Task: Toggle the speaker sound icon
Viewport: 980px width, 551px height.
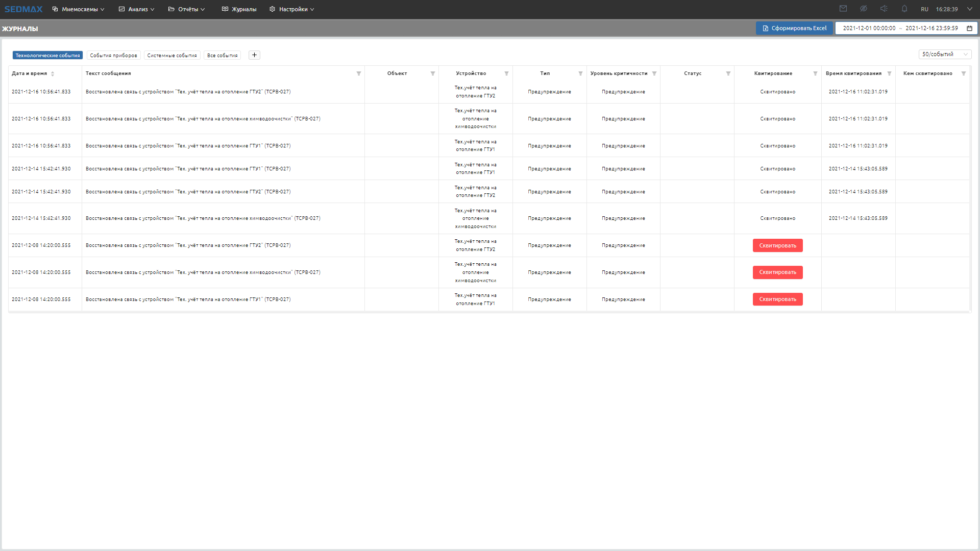Action: [x=884, y=9]
